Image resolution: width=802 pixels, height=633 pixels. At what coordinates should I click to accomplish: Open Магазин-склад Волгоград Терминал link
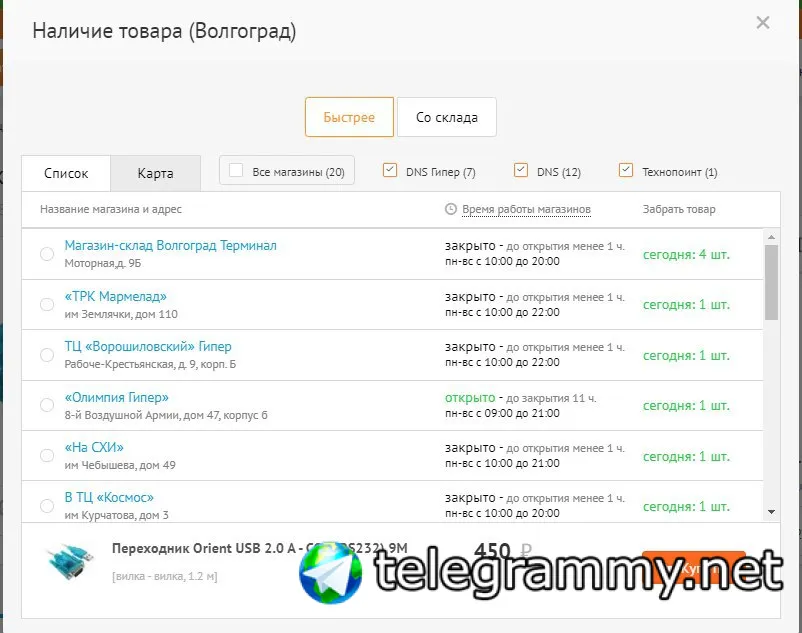coord(170,245)
